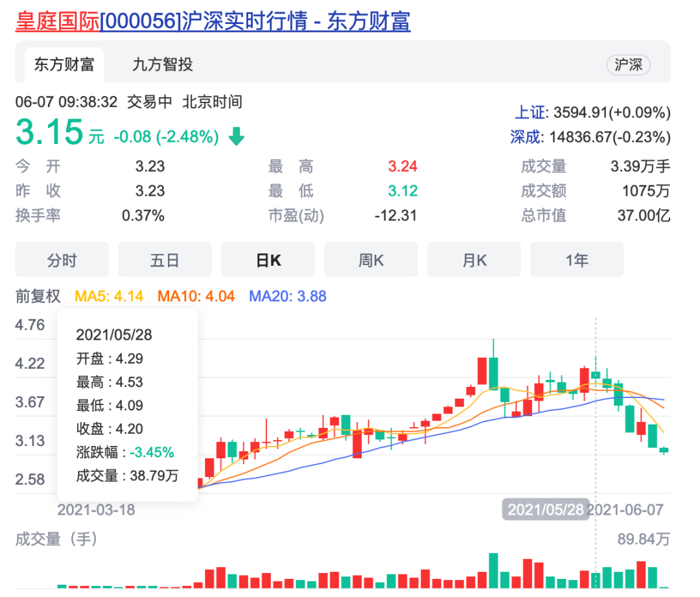Screen dimensions: 700x597
Task: Click the 成交量 value 3.39万手
Action: click(x=640, y=166)
